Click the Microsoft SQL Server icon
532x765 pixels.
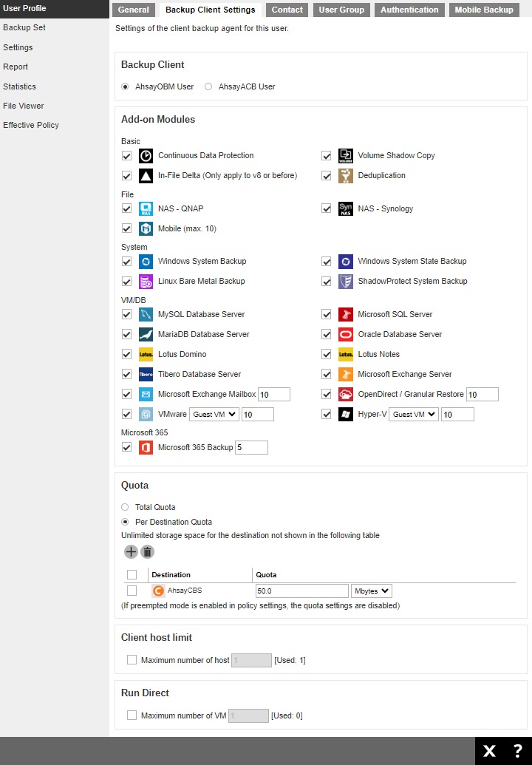pyautogui.click(x=346, y=315)
